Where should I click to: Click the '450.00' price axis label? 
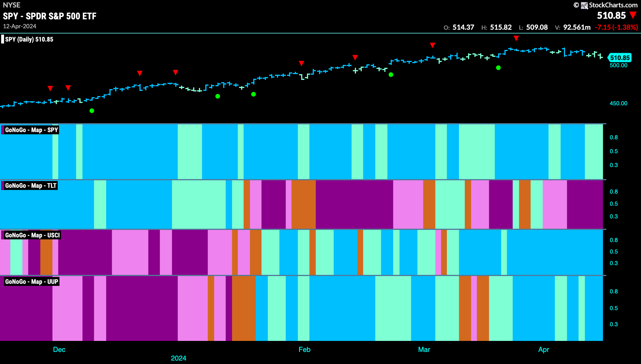[618, 103]
